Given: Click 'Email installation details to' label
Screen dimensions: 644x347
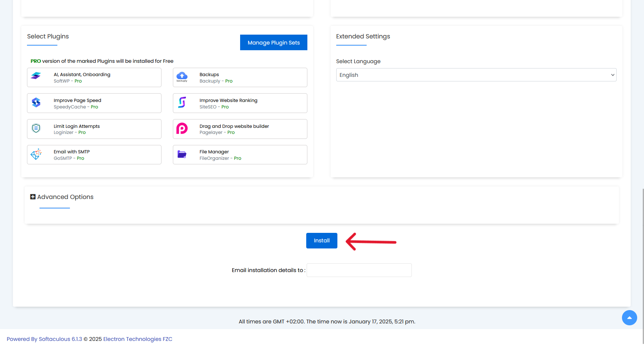Looking at the screenshot, I should point(268,270).
